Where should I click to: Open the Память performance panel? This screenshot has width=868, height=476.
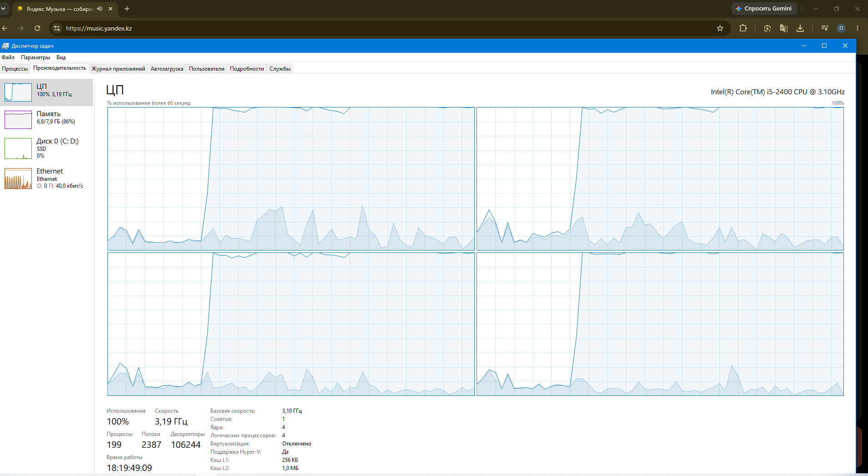(46, 119)
